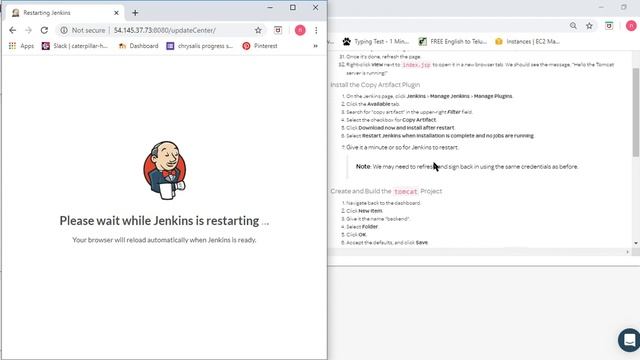
Task: Open the Slack caterpillar bookmark
Action: [x=75, y=46]
